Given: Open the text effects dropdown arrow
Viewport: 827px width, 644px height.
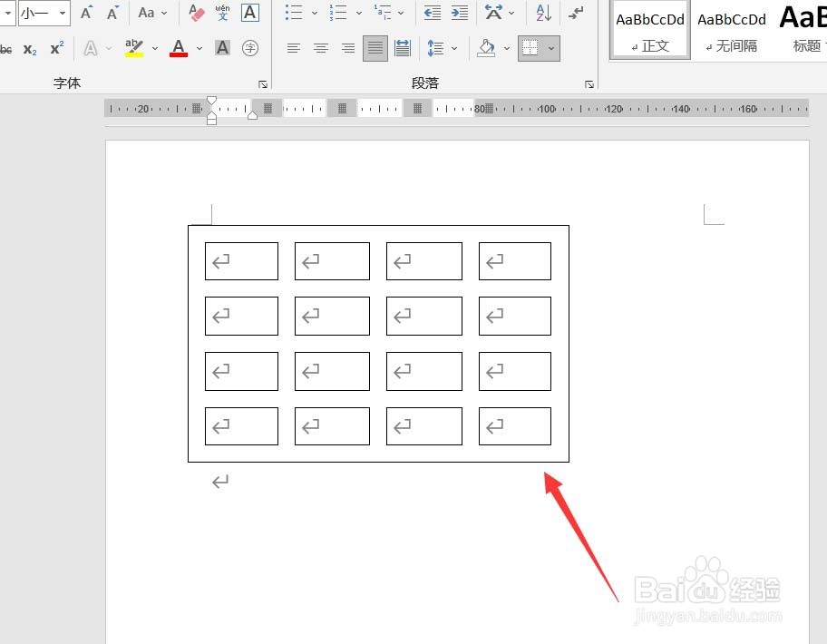Looking at the screenshot, I should pos(109,48).
